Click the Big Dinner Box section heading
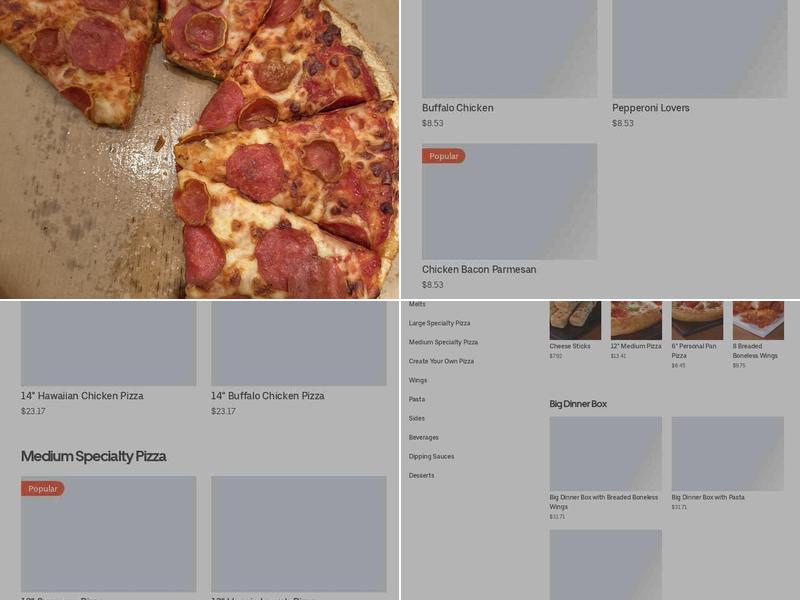Image resolution: width=800 pixels, height=600 pixels. pyautogui.click(x=578, y=404)
